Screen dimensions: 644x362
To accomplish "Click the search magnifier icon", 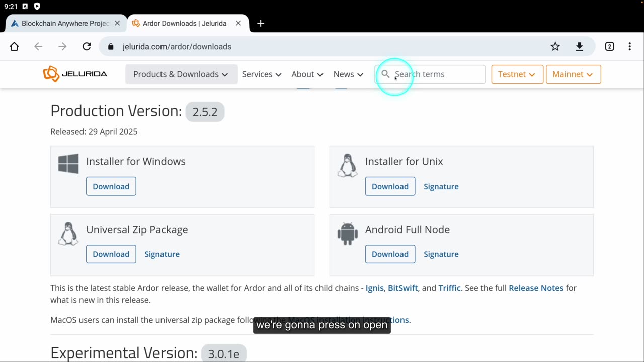I will [385, 74].
